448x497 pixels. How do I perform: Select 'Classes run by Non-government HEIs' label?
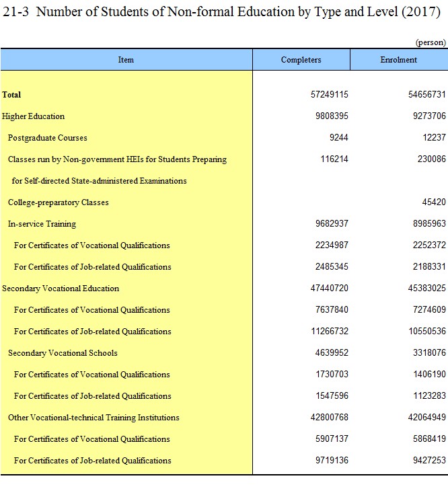pyautogui.click(x=117, y=159)
